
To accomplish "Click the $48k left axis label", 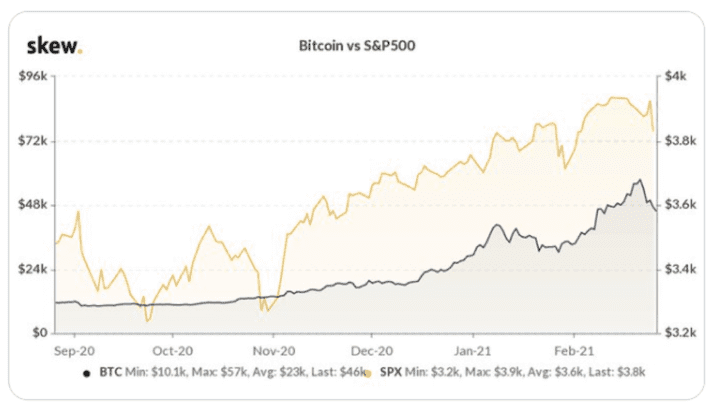I will click(x=33, y=204).
